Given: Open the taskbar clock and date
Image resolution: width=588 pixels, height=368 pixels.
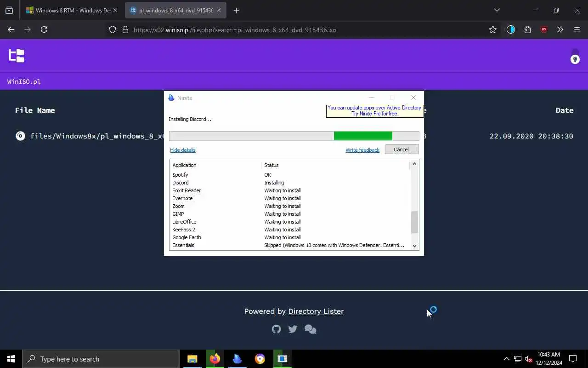Looking at the screenshot, I should tap(549, 359).
